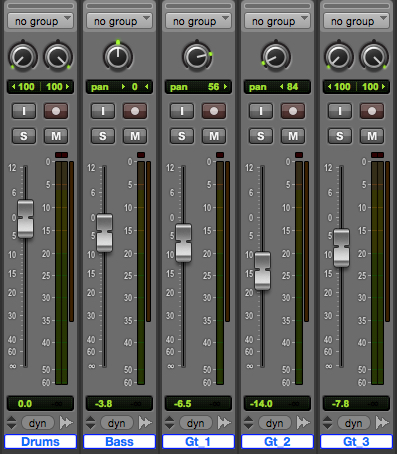
Task: Click the Gt_3 volume fader handle
Action: coord(342,248)
